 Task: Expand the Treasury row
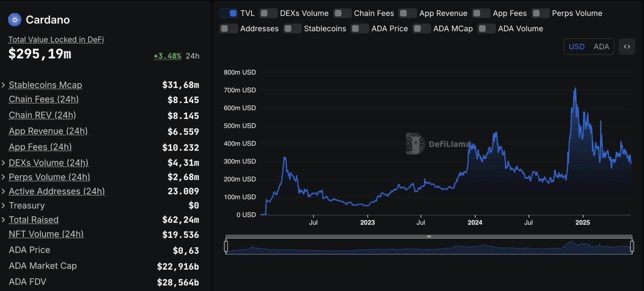coord(3,205)
